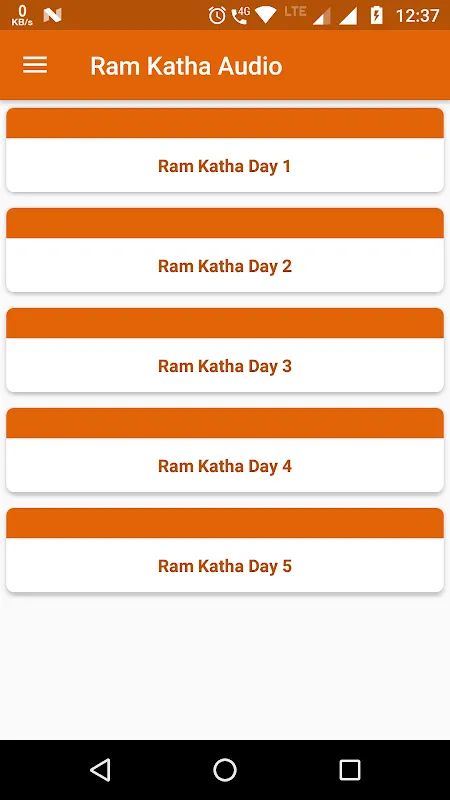
Task: Tap the N notification icon
Action: point(53,15)
